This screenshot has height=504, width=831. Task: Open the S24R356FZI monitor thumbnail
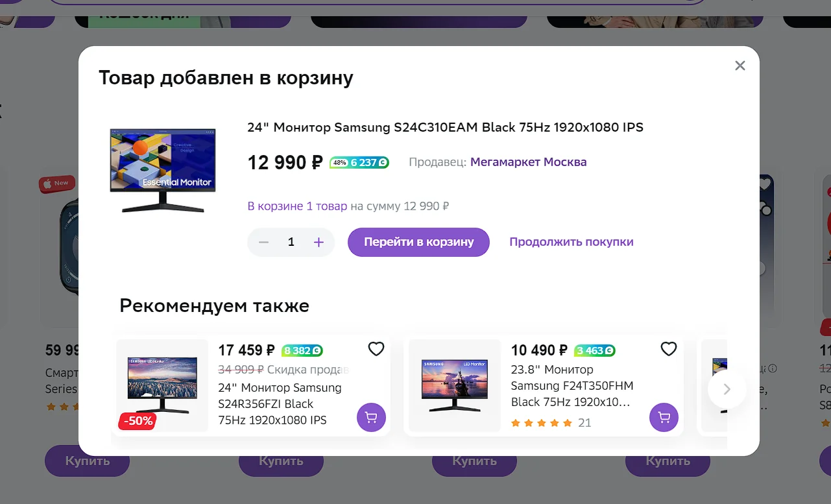(162, 385)
